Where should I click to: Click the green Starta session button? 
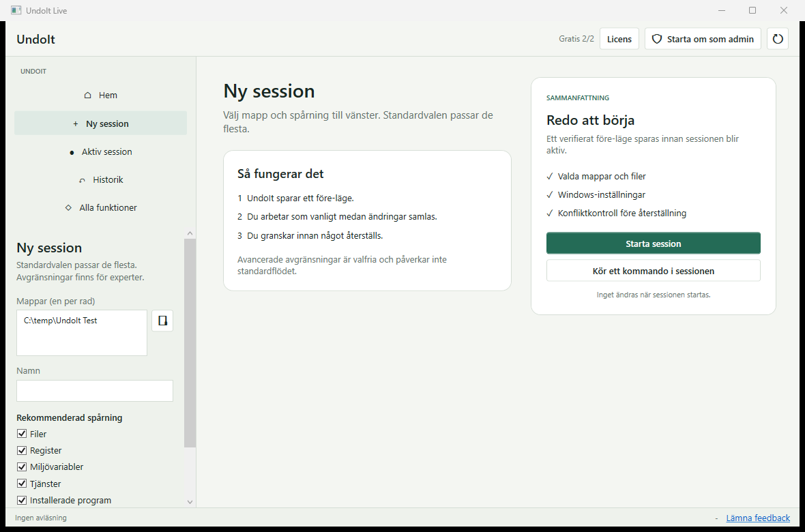(x=653, y=243)
